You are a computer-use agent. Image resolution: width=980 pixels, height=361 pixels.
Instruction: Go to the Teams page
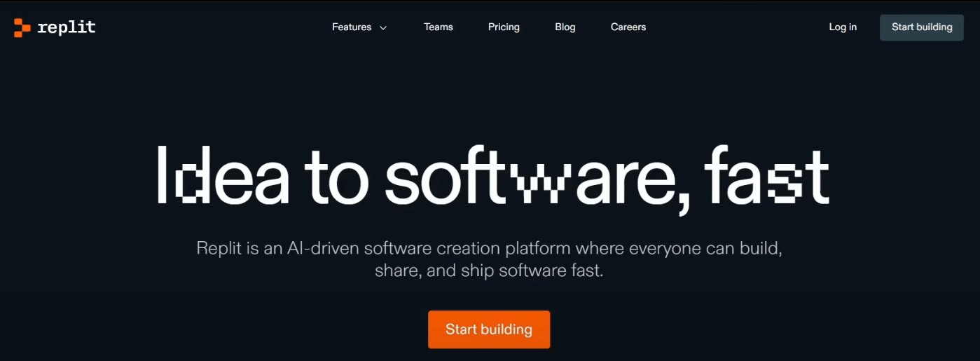point(439,27)
